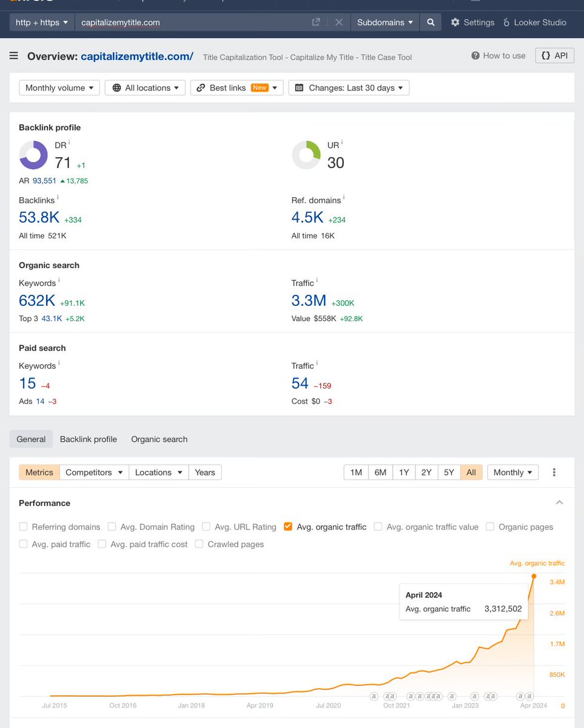The image size is (584, 728).
Task: Switch to the General tab
Action: click(x=31, y=439)
